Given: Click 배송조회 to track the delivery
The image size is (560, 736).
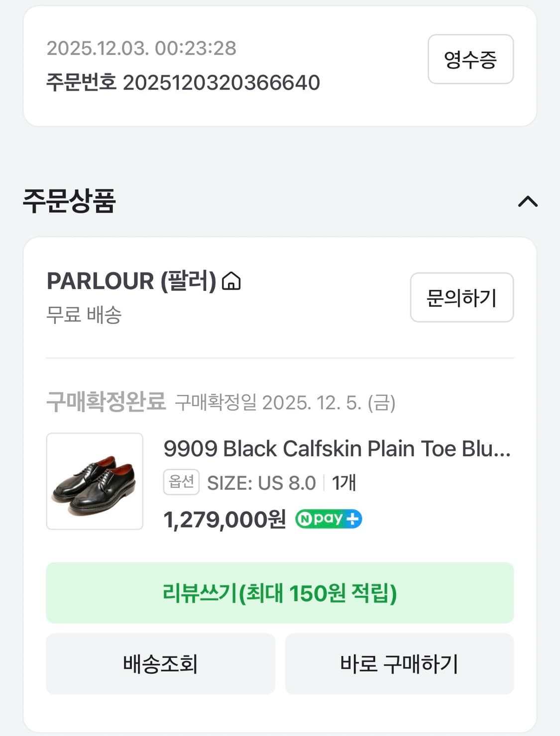Looking at the screenshot, I should click(x=160, y=664).
